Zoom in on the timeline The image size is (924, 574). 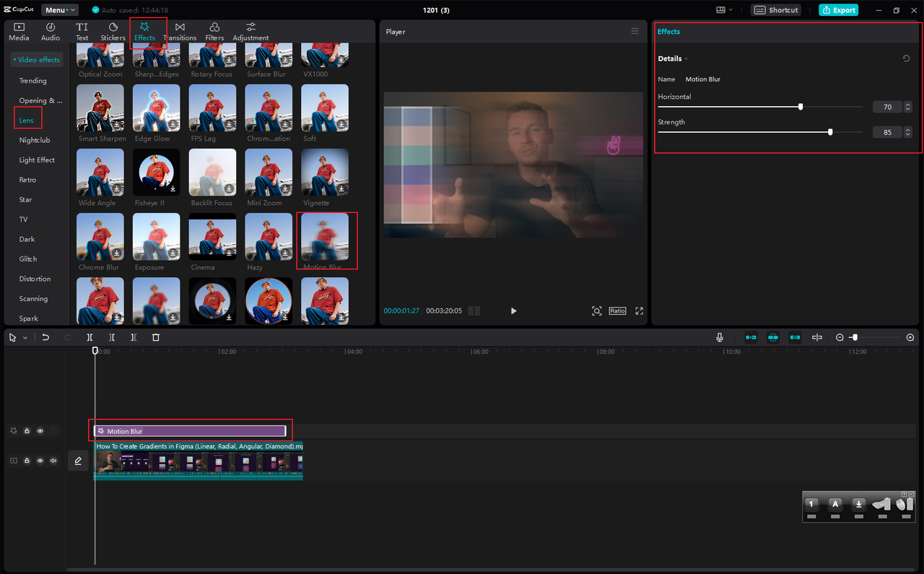click(x=910, y=337)
